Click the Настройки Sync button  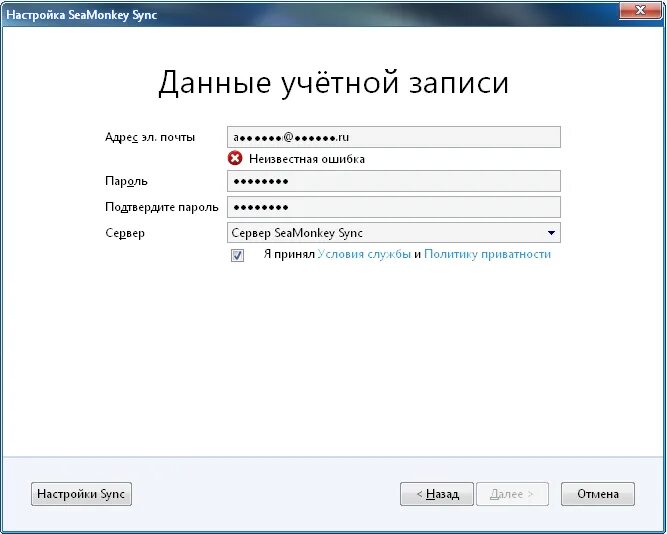(81, 494)
